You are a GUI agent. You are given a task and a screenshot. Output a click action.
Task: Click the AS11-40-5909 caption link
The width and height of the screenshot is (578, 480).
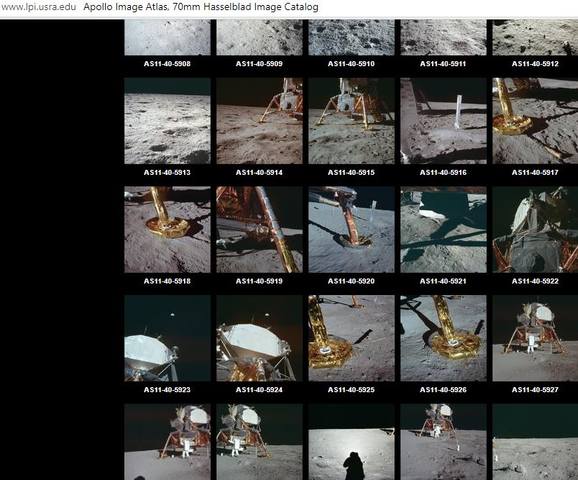point(260,64)
